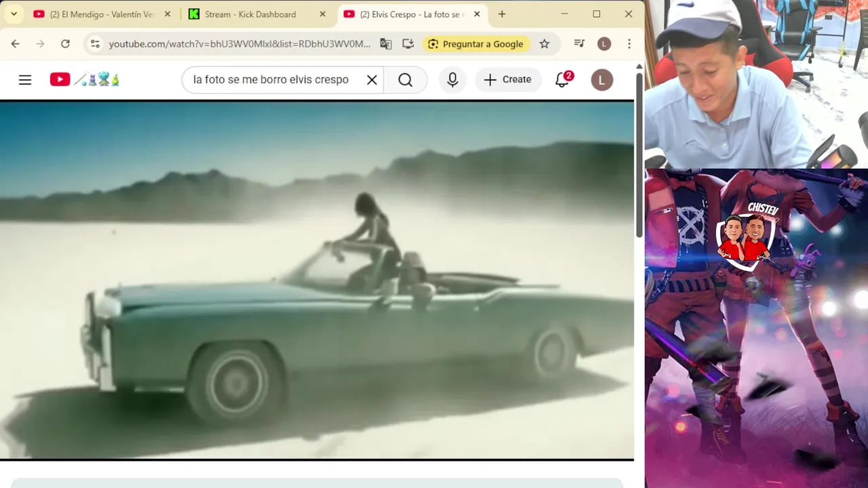The width and height of the screenshot is (868, 488).
Task: Search with your voice microphone
Action: coord(452,80)
